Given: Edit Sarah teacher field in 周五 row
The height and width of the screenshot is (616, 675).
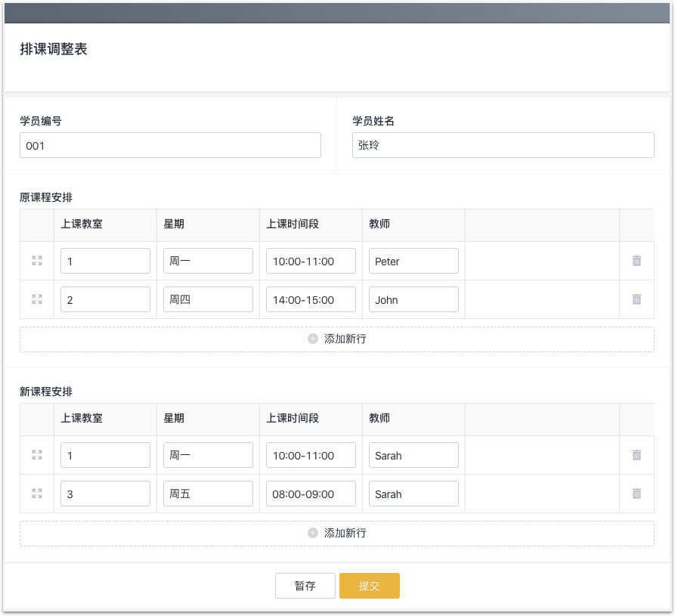Looking at the screenshot, I should tap(413, 494).
